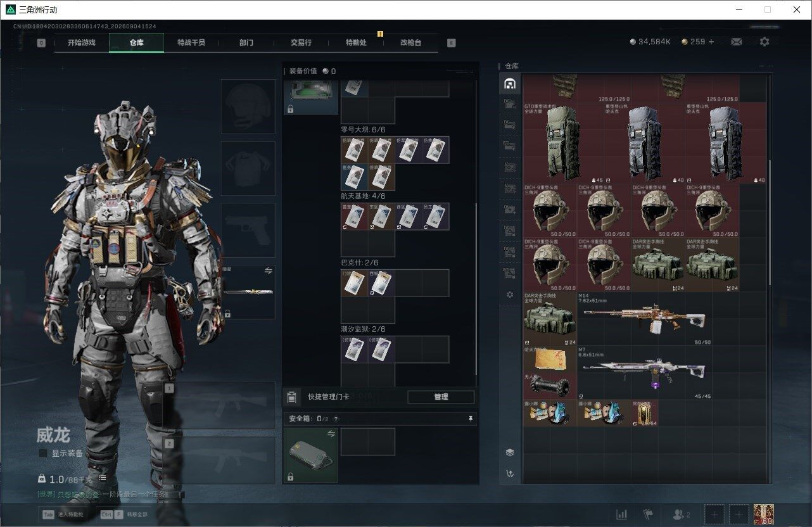Swap the equipped melee knife
812x527 pixels.
[x=268, y=270]
